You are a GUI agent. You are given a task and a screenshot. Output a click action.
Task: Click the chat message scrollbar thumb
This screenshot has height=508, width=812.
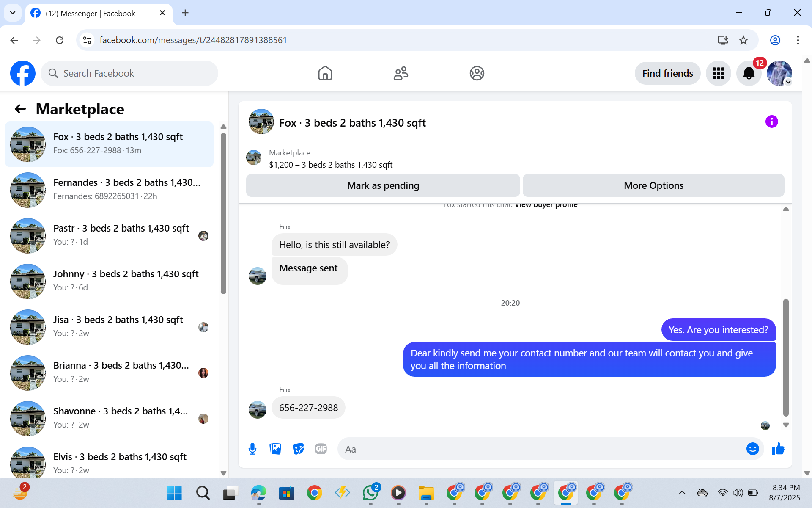click(786, 357)
